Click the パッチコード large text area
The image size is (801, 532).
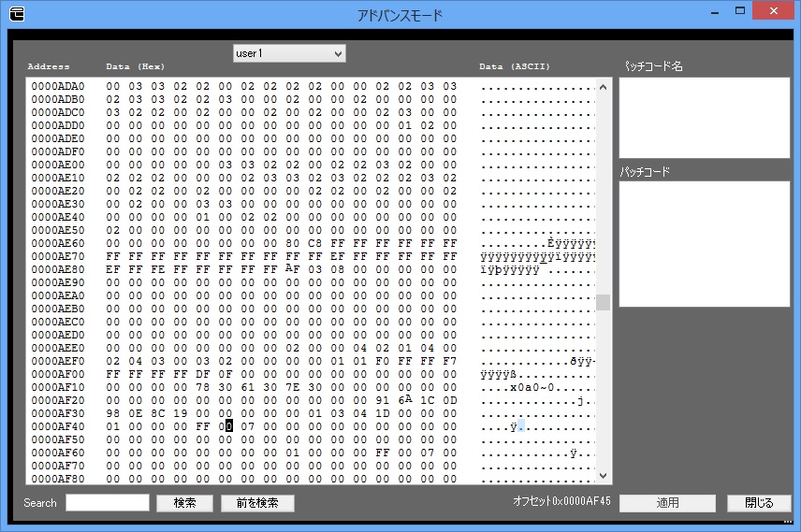705,244
